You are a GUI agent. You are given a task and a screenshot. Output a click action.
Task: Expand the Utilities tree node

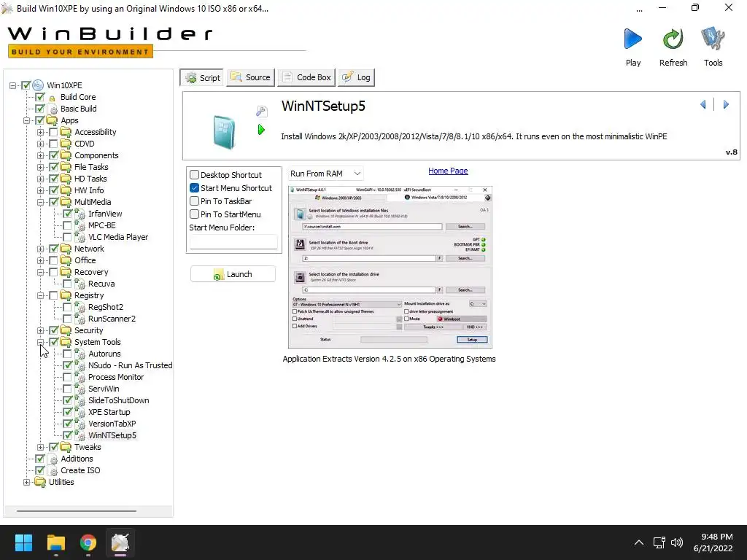click(27, 482)
